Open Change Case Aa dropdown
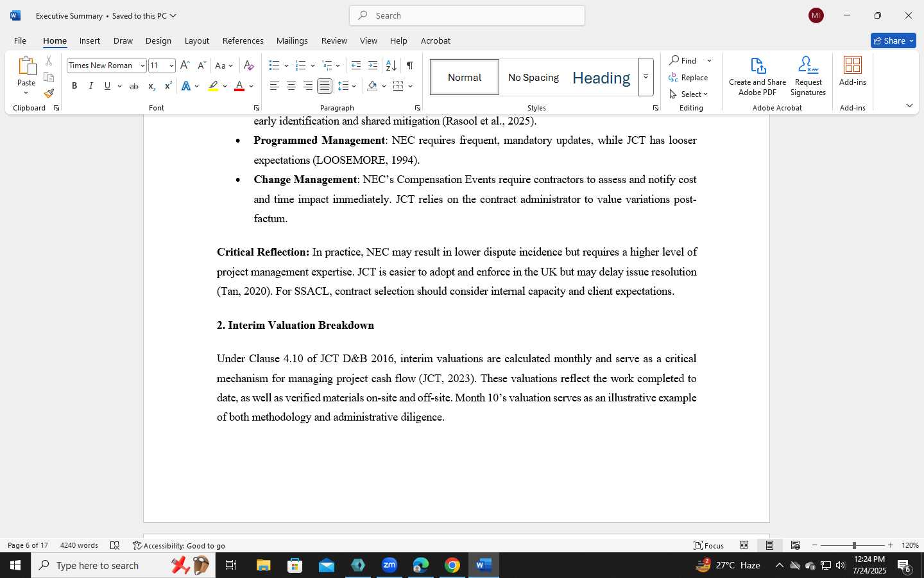Viewport: 924px width, 578px height. tap(224, 66)
